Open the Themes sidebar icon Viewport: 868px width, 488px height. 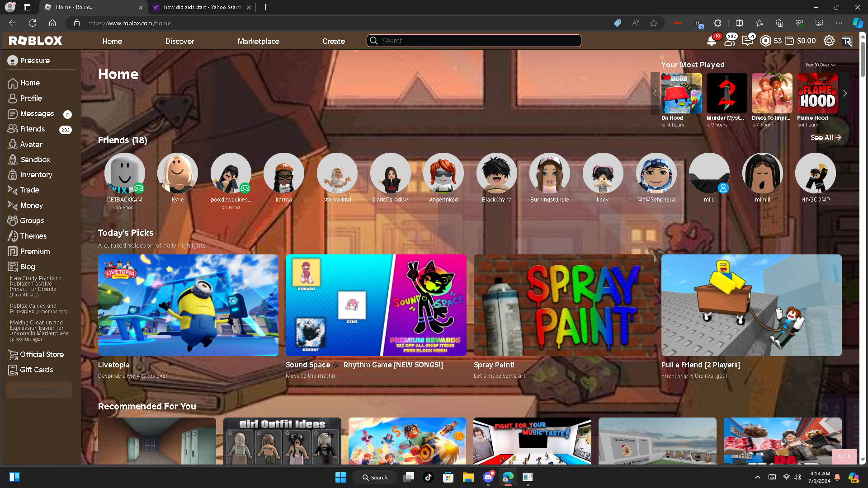pyautogui.click(x=13, y=236)
